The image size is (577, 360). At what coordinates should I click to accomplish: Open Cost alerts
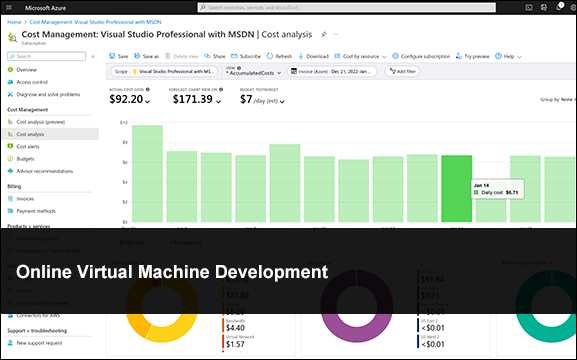tap(28, 147)
